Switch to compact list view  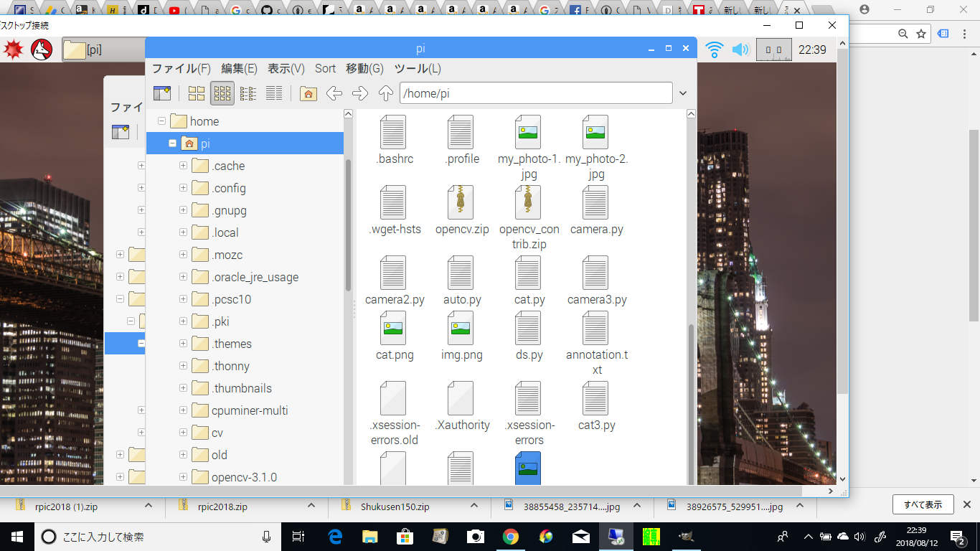coord(248,93)
